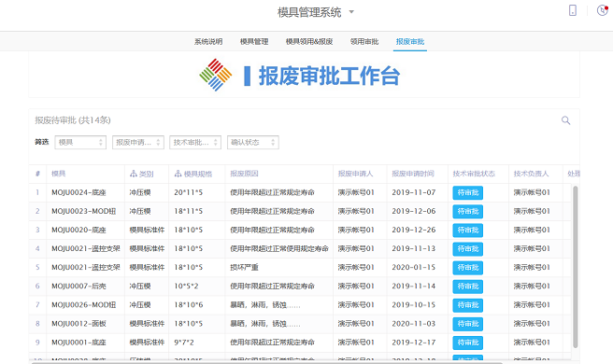Click the 模具管理系统 title text

point(309,12)
